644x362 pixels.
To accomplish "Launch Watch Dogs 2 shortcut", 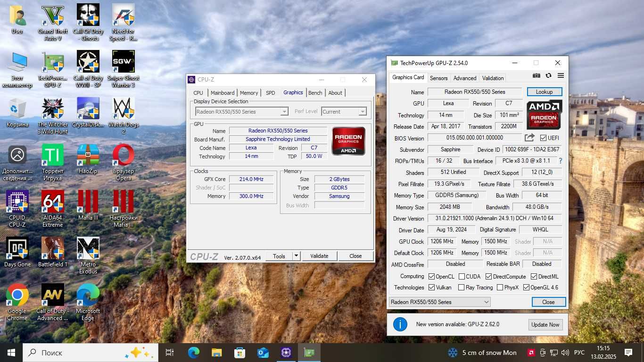I will pos(124,116).
